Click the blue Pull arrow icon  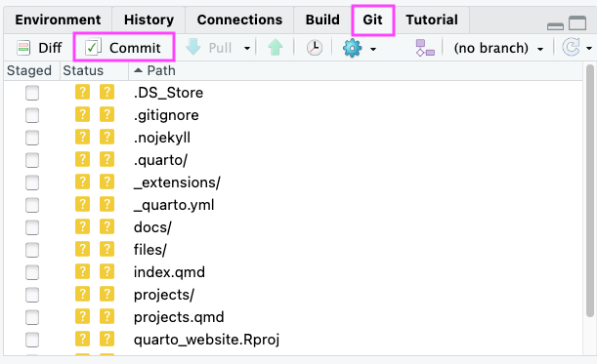coord(193,47)
